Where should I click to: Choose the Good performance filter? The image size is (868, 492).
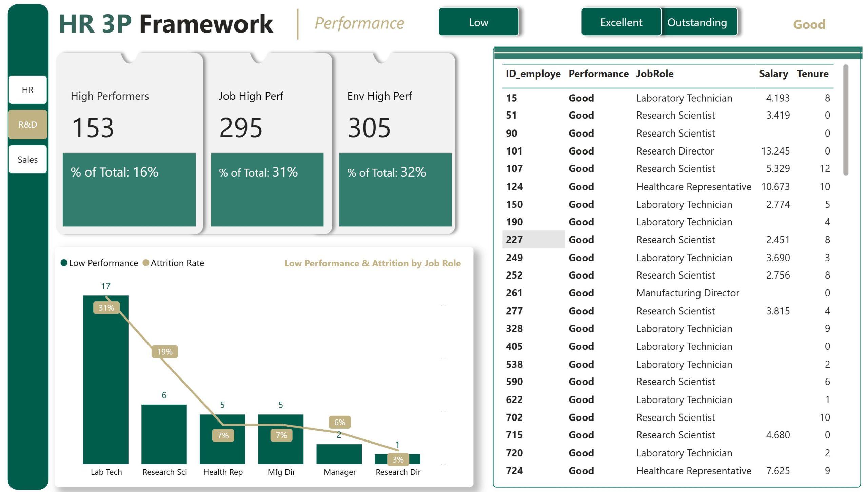point(809,24)
